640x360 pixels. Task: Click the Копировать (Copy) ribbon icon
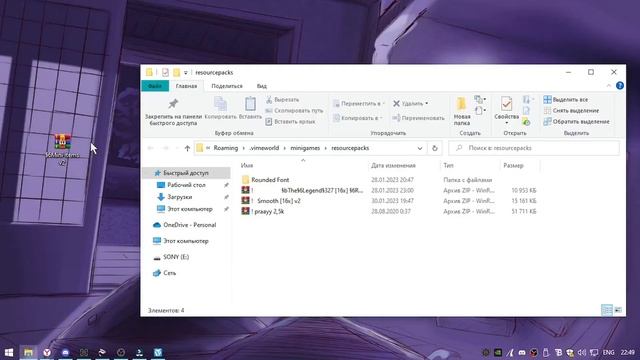[x=220, y=104]
